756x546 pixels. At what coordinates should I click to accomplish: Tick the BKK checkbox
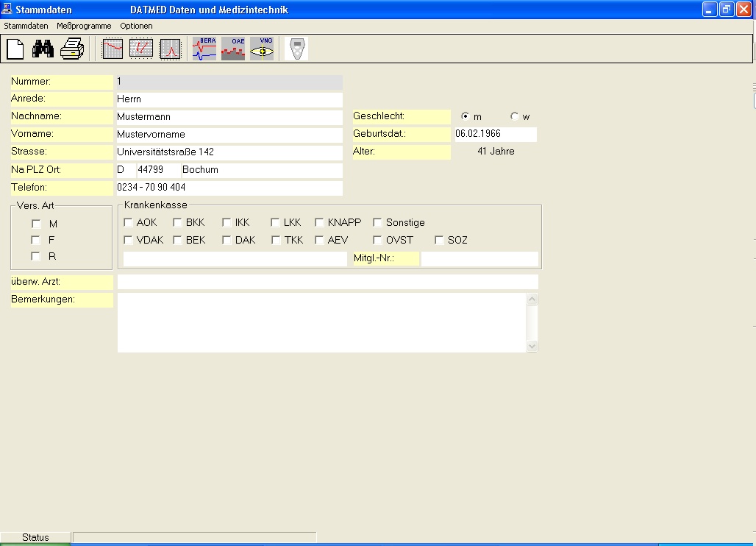tap(177, 222)
